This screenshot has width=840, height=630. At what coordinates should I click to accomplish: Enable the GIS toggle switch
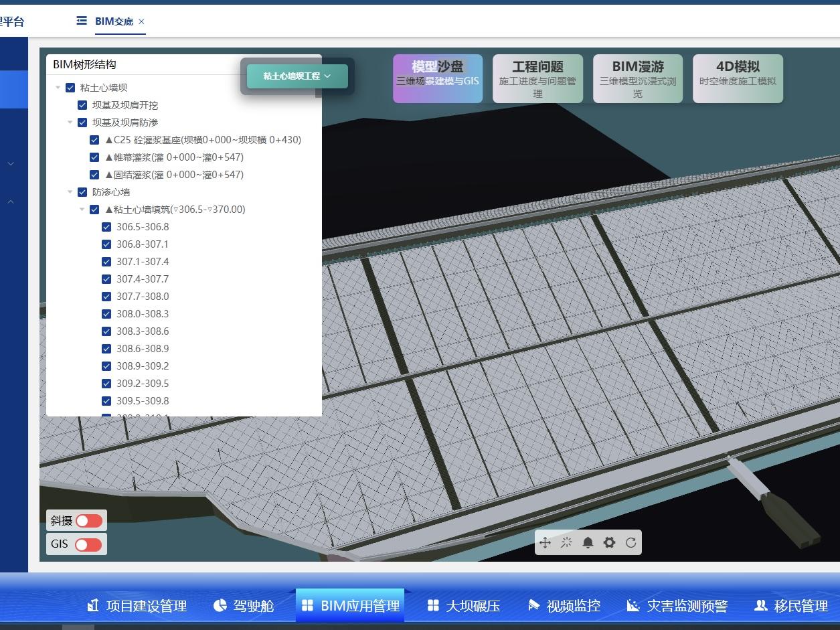click(88, 544)
